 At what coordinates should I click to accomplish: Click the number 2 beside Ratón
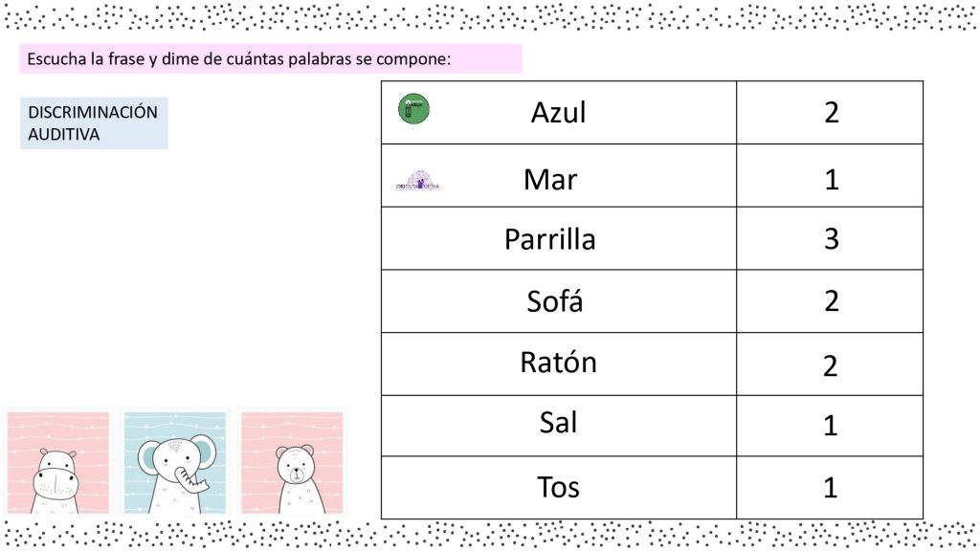tap(831, 364)
